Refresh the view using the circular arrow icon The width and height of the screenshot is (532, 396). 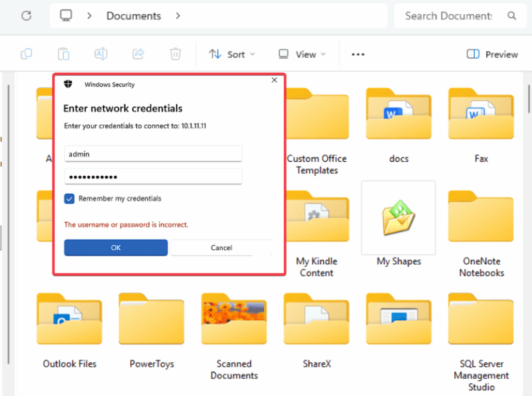(x=25, y=15)
